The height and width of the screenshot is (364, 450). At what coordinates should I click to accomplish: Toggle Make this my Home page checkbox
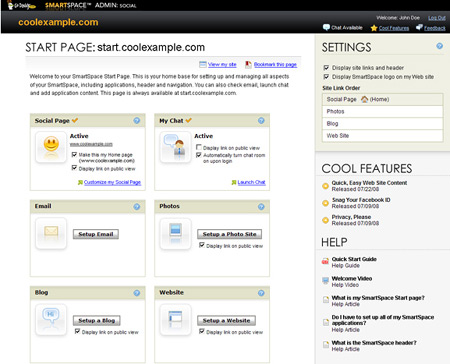coord(74,154)
